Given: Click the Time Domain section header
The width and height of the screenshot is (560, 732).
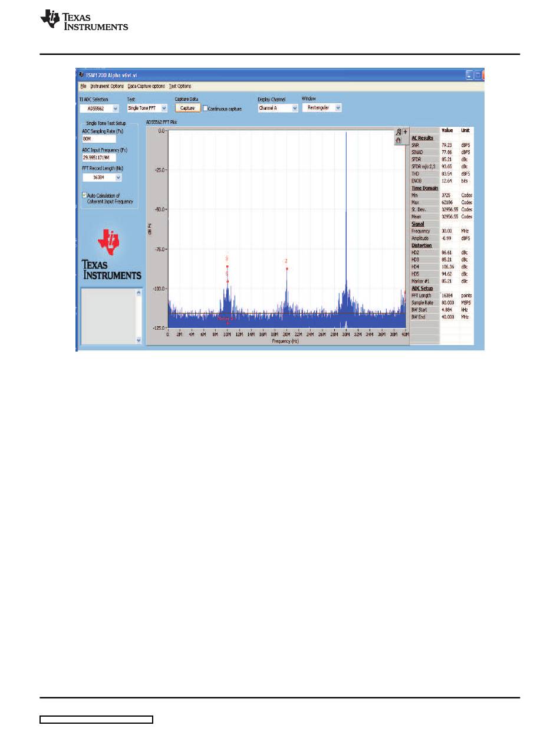Looking at the screenshot, I should (x=424, y=188).
